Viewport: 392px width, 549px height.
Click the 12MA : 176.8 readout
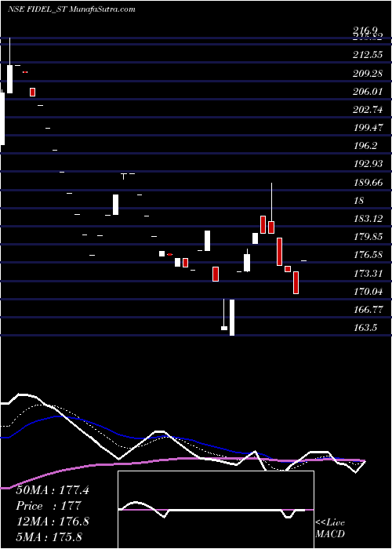53,522
